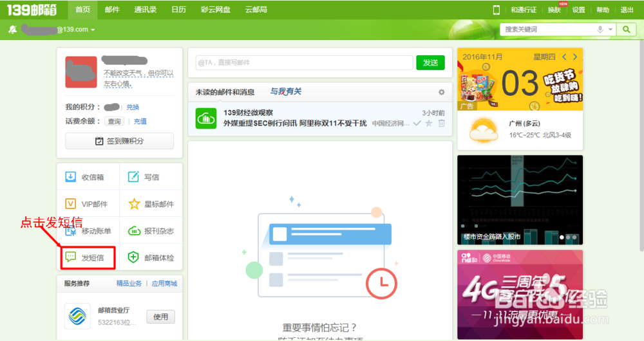Go to previous calendar day arrow
Image resolution: width=644 pixels, height=341 pixels.
pyautogui.click(x=564, y=57)
